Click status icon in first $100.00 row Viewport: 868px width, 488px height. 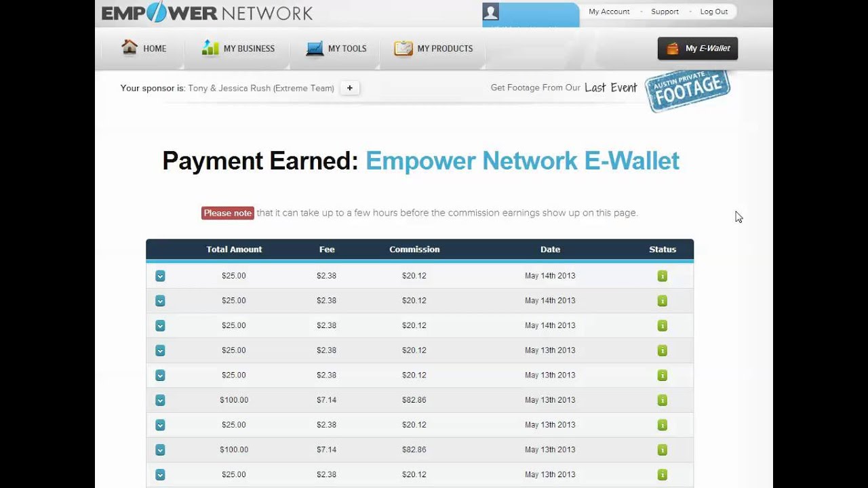663,401
